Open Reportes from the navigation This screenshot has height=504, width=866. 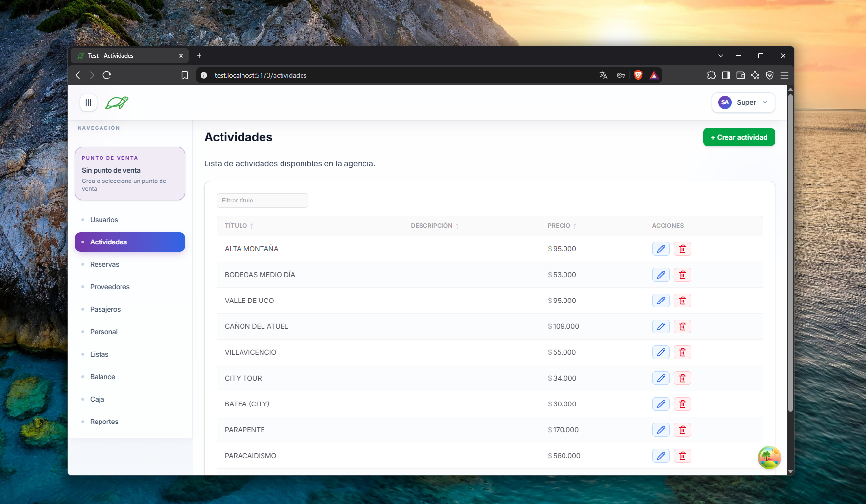130,422
